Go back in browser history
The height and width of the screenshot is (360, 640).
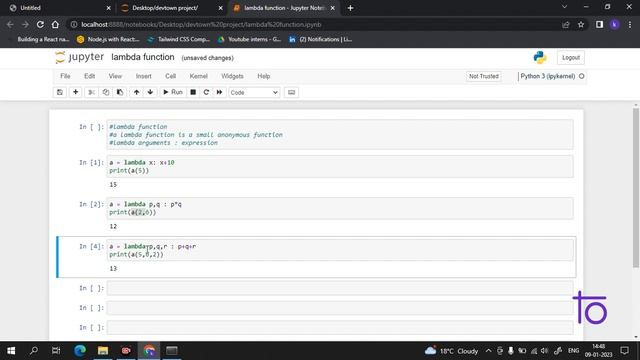10,24
